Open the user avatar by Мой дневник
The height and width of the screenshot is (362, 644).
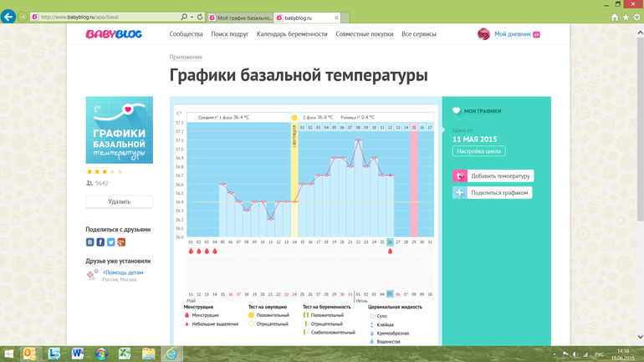483,34
